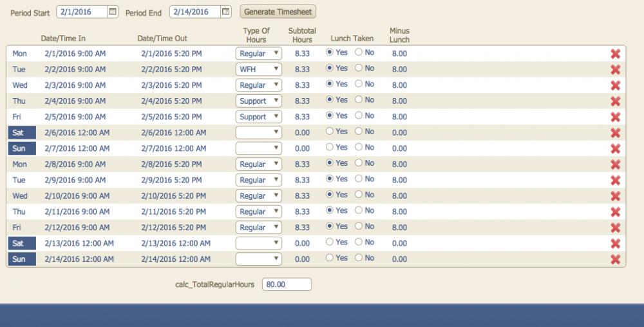644x327 pixels.
Task: Remove the Thu 2/4/2016 Support entry
Action: pos(615,101)
